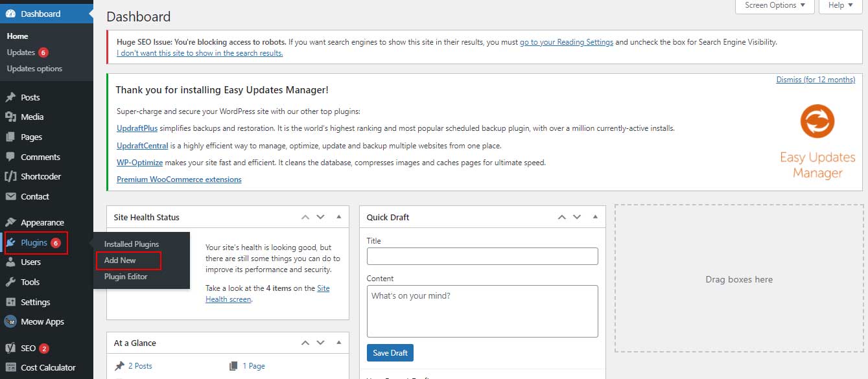Open the Cost Calculator menu
The width and height of the screenshot is (868, 379).
point(47,368)
